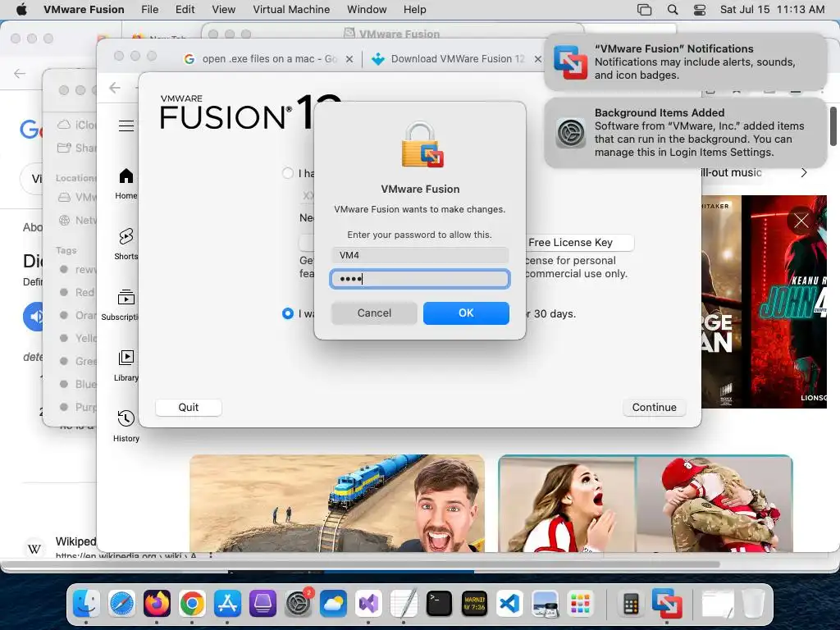Open Spotlight search in the menu bar
The width and height of the screenshot is (840, 630).
[x=673, y=10]
